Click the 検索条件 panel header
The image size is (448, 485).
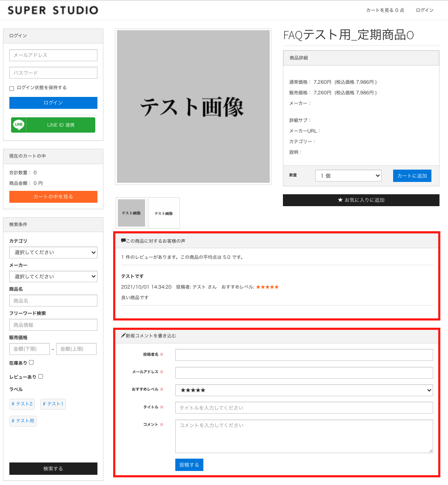tap(53, 224)
